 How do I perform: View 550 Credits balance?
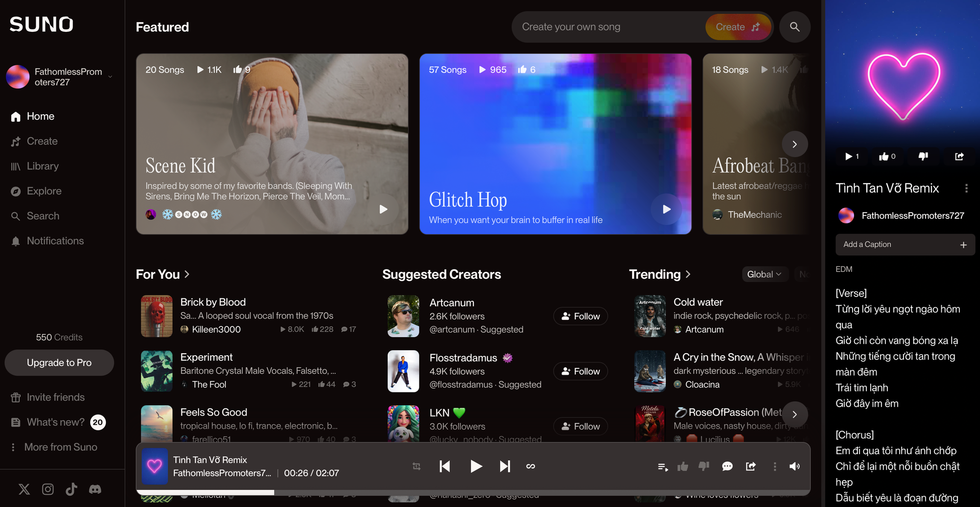[59, 337]
